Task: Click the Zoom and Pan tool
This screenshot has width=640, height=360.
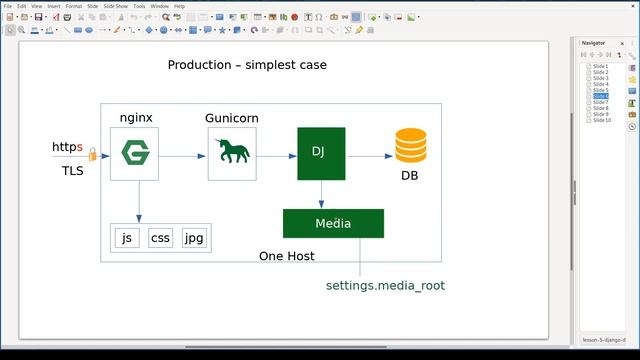Action: 21,30
